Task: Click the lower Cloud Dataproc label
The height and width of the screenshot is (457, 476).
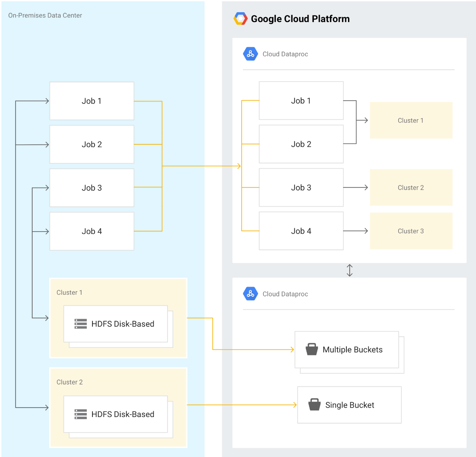Action: [x=285, y=294]
